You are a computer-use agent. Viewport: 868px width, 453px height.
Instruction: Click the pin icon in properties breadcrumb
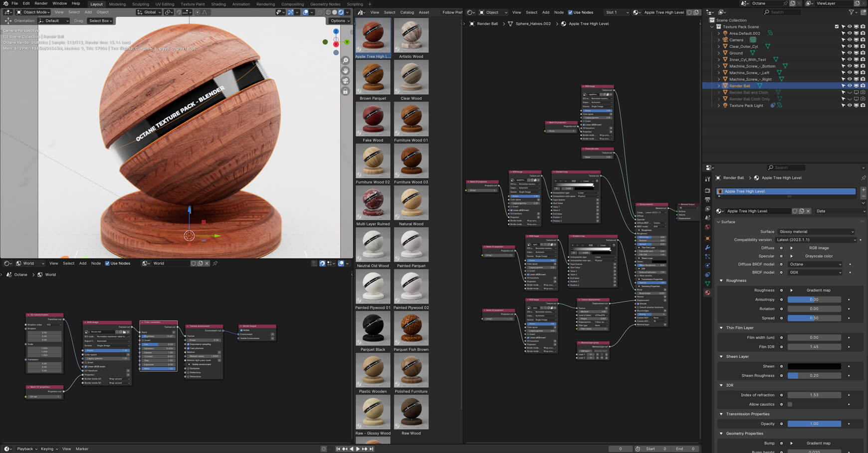point(863,178)
